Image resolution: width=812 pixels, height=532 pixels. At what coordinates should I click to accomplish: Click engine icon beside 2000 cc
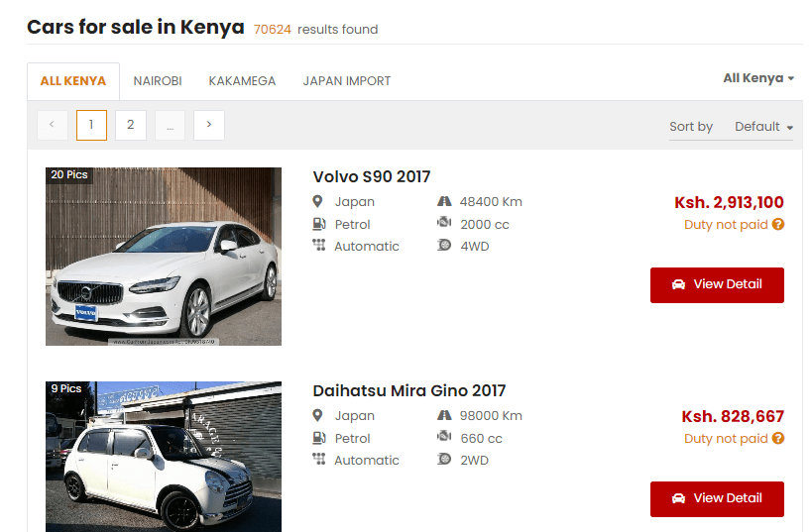(x=444, y=223)
